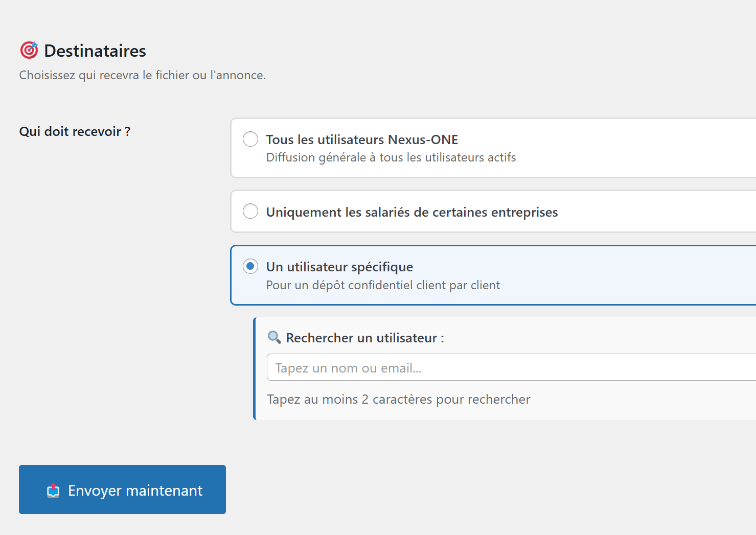The width and height of the screenshot is (756, 535).
Task: Click the 'Choisissez qui recevra le fichier' subtitle
Action: tap(142, 75)
